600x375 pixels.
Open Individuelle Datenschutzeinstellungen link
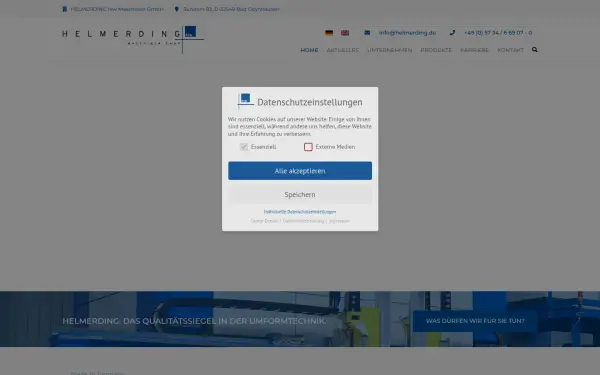click(x=300, y=212)
